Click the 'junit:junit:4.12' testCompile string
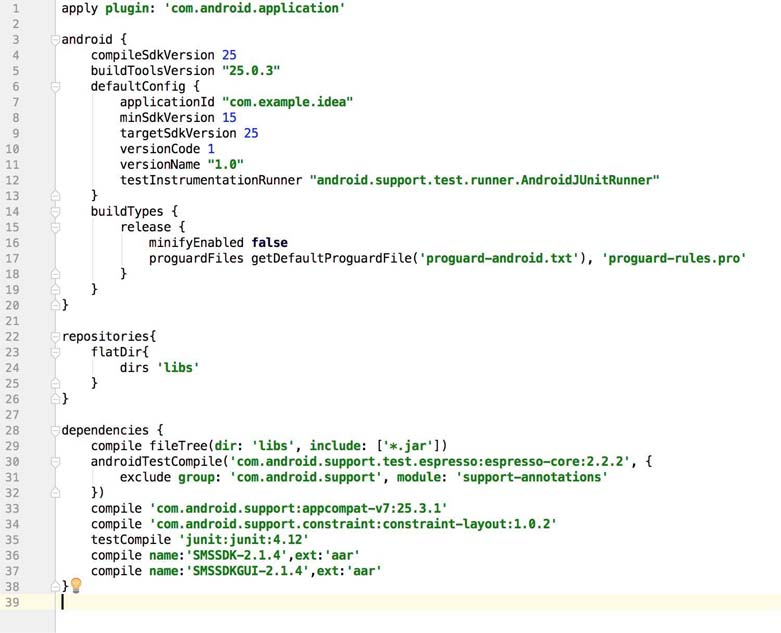 (244, 539)
